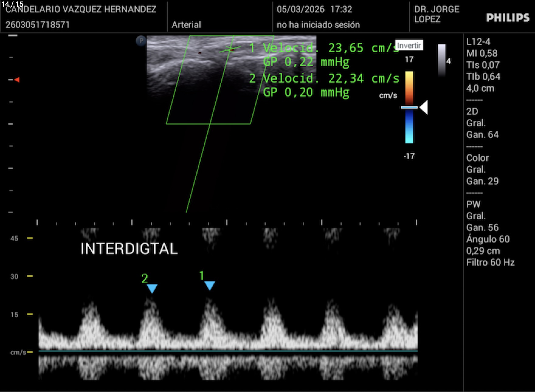This screenshot has height=392, width=535.
Task: Click the L12-4 transducer label
Action: click(x=478, y=42)
